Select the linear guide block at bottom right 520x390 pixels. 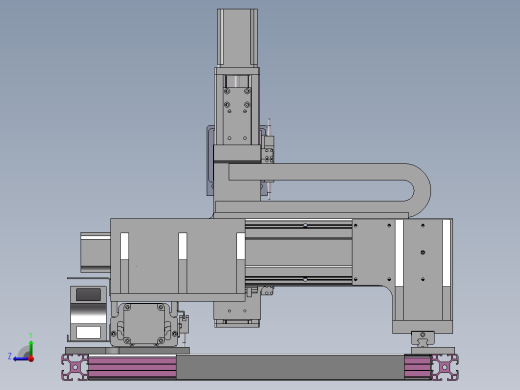423,339
